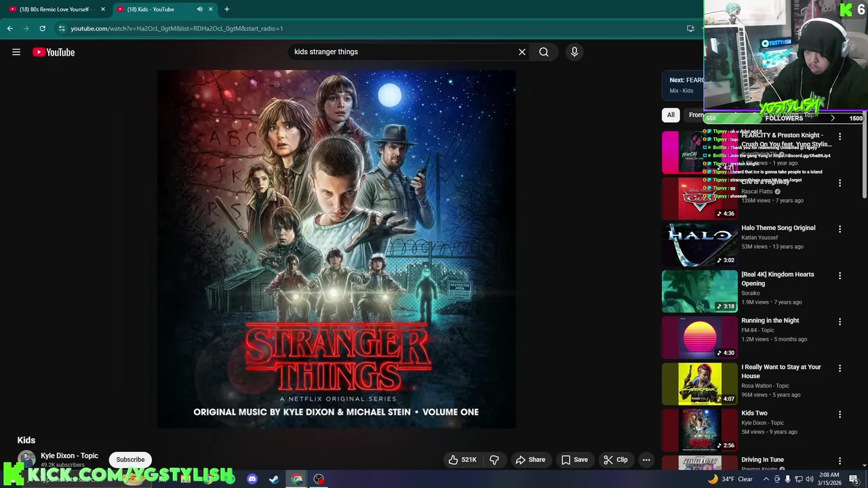Start voice search with microphone icon

[574, 52]
